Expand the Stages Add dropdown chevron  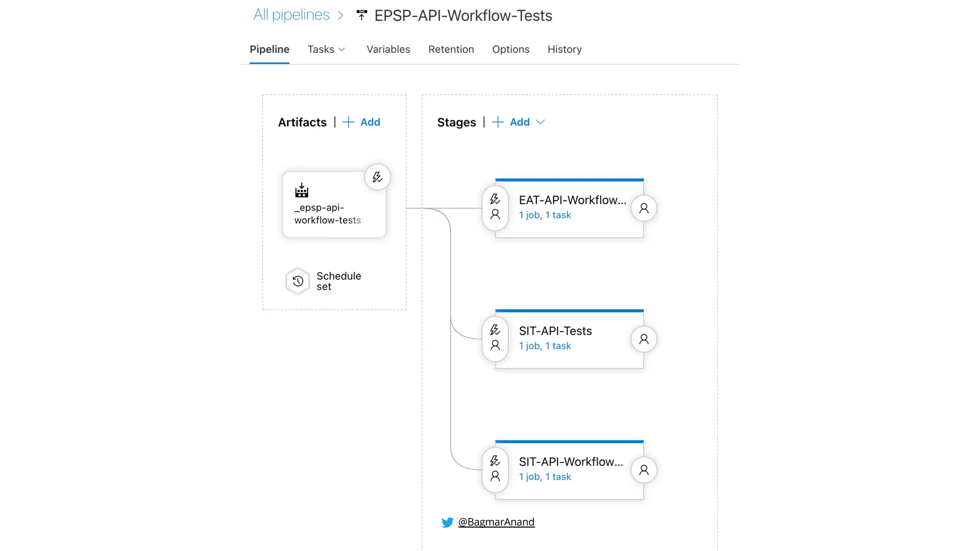[540, 122]
